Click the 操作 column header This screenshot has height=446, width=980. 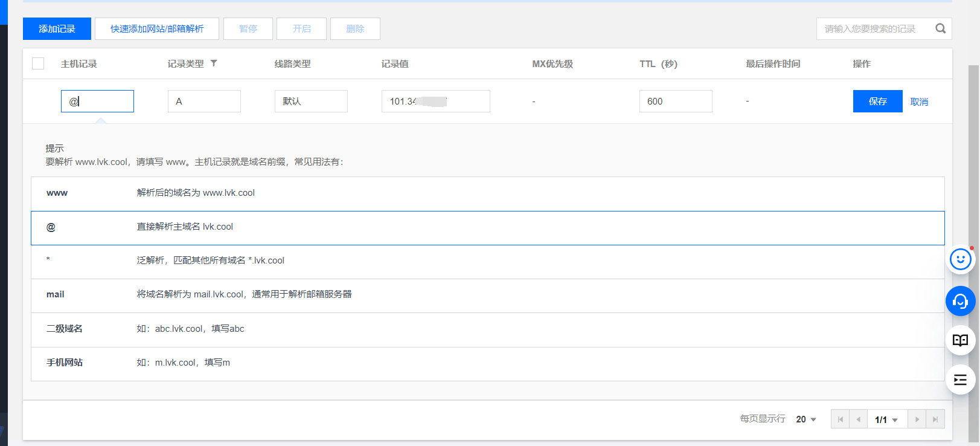pos(862,63)
